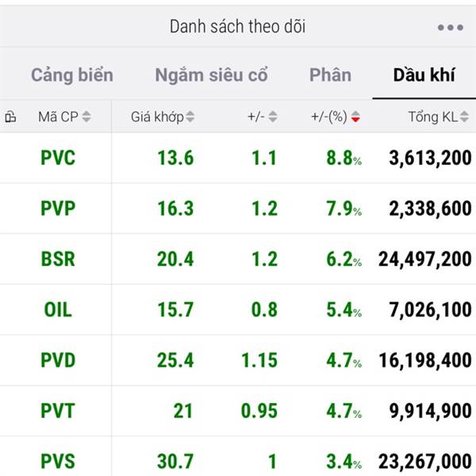Screen dimensions: 476x476
Task: Select PVD stock symbol
Action: [x=58, y=360]
